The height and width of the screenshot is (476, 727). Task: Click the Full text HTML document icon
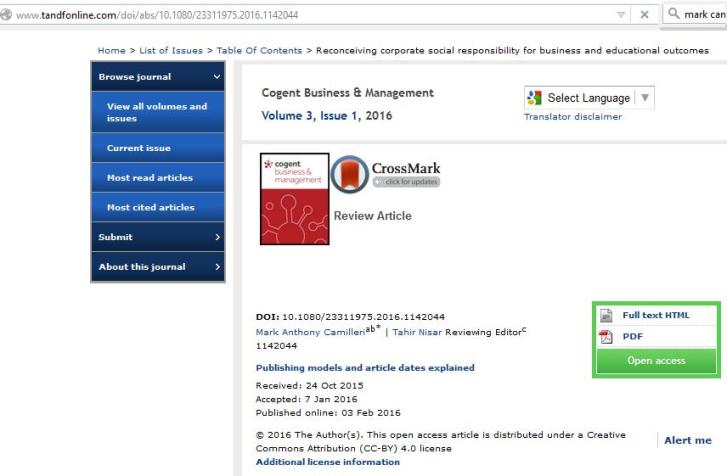605,315
